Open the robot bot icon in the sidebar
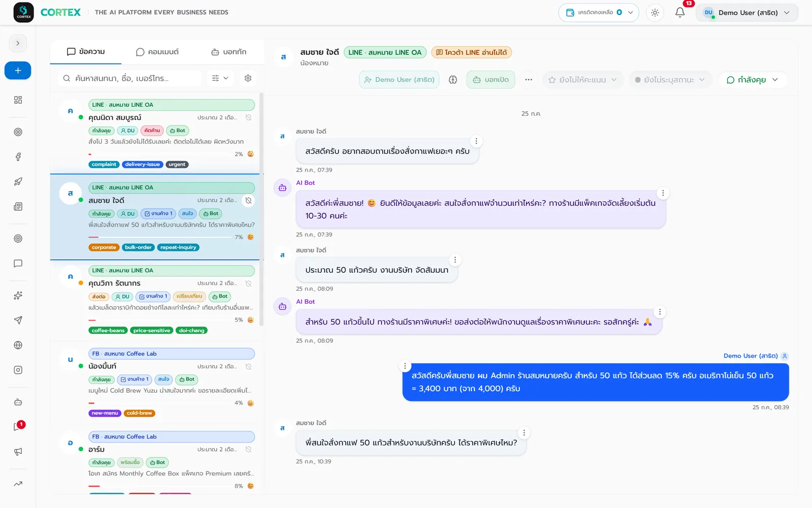This screenshot has width=812, height=508. click(18, 402)
